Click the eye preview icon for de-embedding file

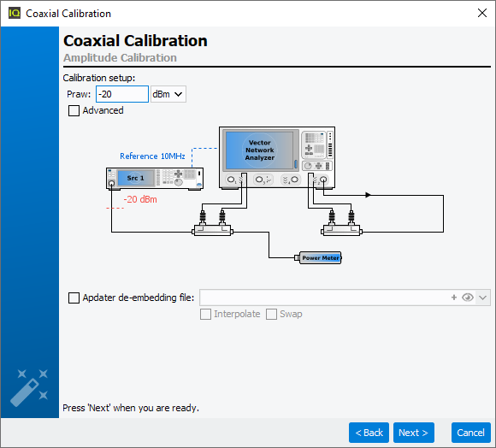pyautogui.click(x=468, y=298)
